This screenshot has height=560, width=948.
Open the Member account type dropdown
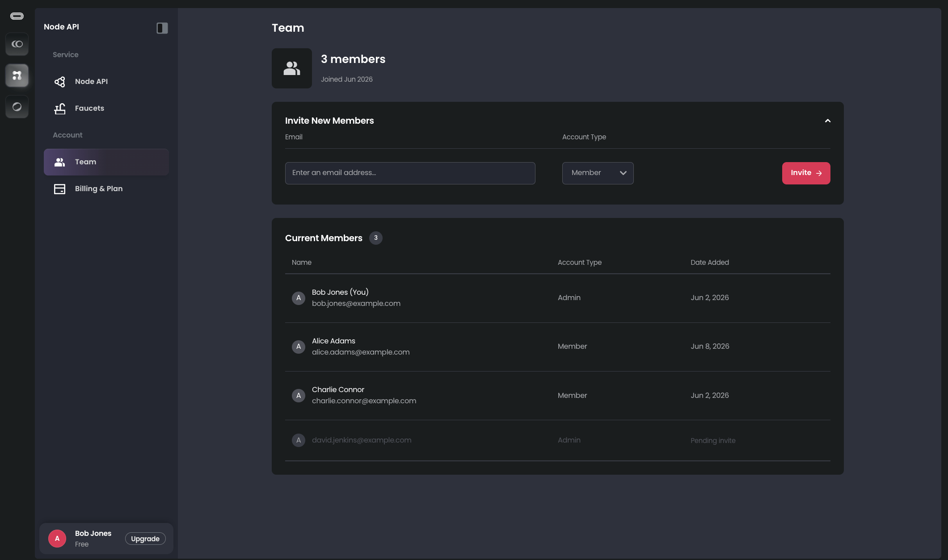click(598, 173)
